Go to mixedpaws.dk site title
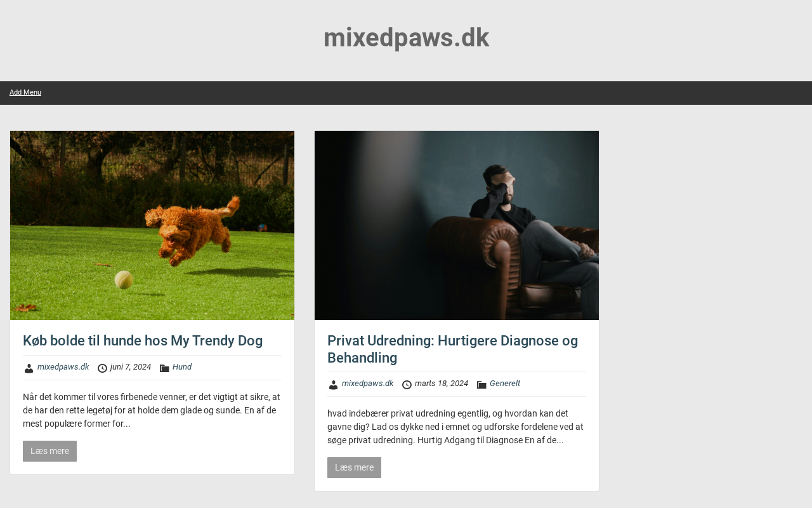The width and height of the screenshot is (812, 508). (x=406, y=38)
